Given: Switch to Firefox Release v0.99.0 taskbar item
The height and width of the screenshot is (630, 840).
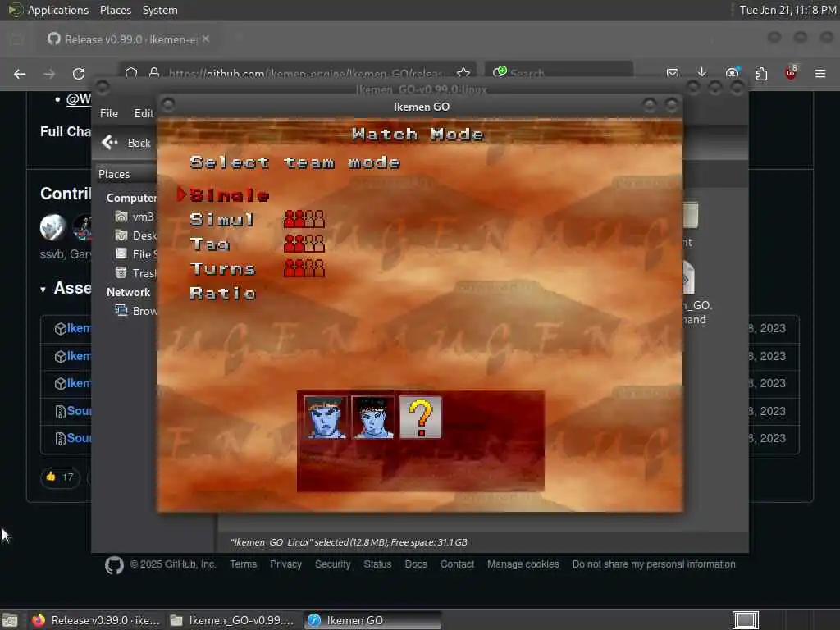Looking at the screenshot, I should tap(95, 620).
